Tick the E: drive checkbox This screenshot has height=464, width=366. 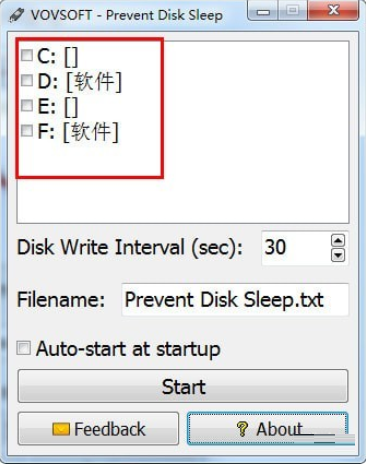tap(27, 106)
